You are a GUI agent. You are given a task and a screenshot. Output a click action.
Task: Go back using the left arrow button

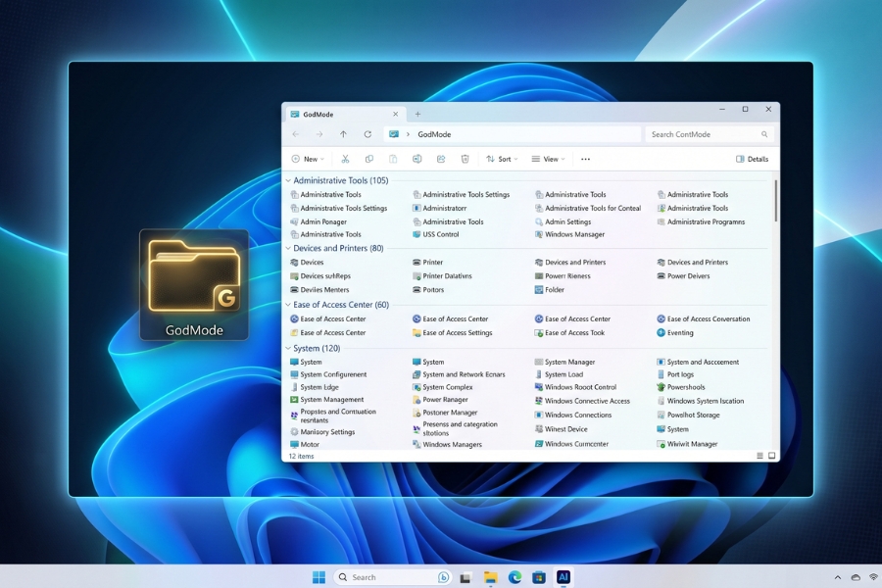tap(296, 134)
